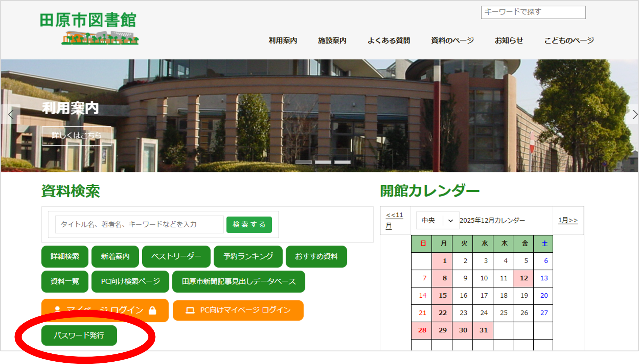
Task: Open the 中央 library selector dropdown
Action: click(437, 221)
